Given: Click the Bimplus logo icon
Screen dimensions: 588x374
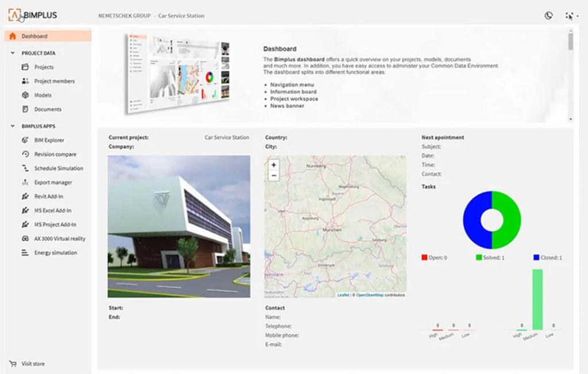Looking at the screenshot, I should pos(14,15).
